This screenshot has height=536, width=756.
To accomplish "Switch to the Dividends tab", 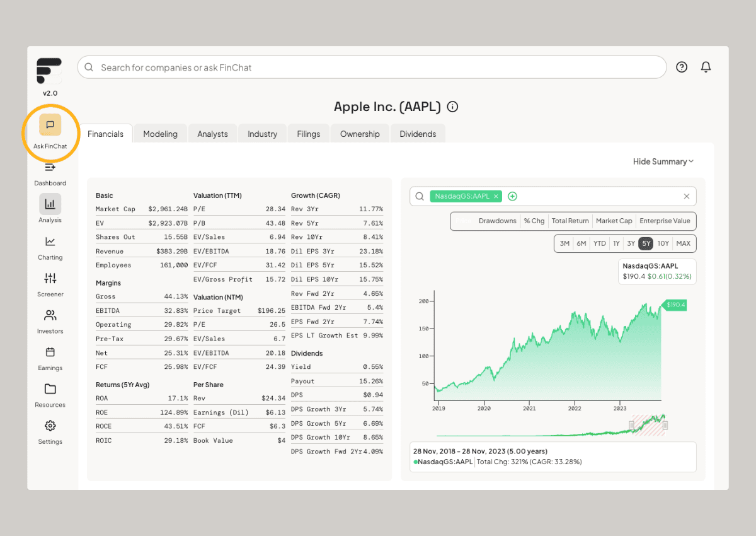I will point(418,134).
